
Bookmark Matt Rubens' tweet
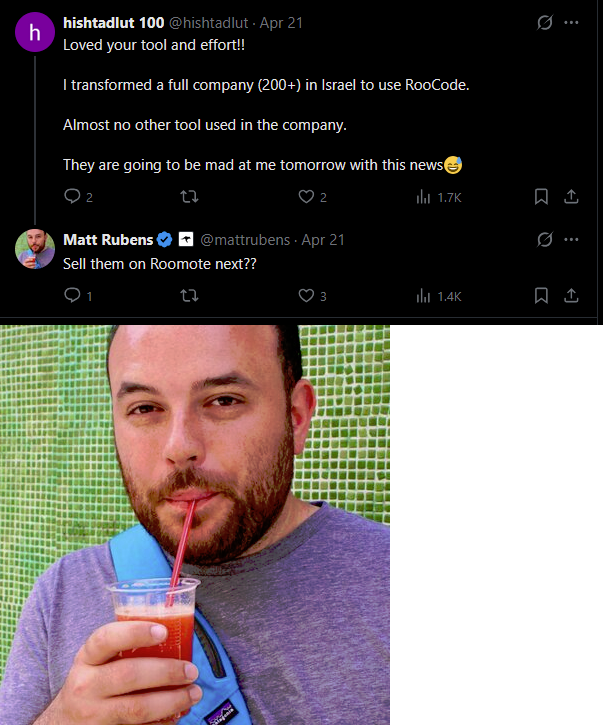pyautogui.click(x=541, y=295)
